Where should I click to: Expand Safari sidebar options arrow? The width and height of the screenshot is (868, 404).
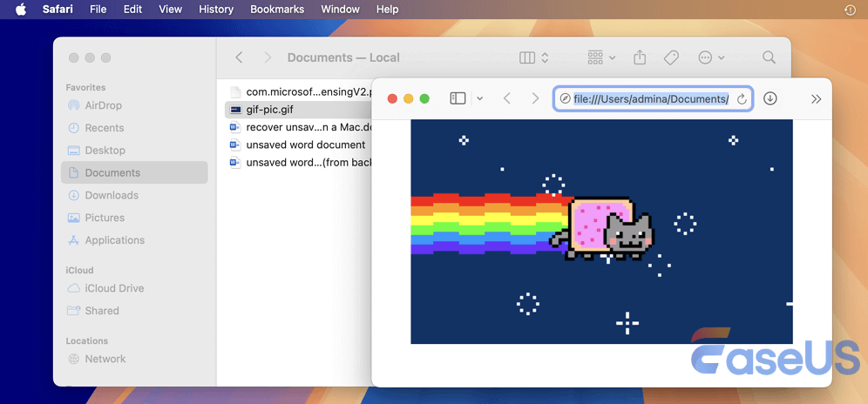(x=479, y=98)
